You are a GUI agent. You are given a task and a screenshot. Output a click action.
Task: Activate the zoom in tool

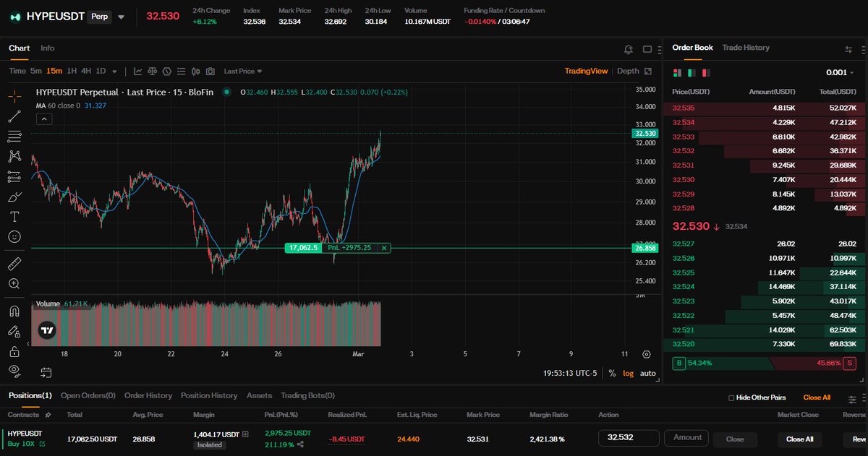click(14, 284)
